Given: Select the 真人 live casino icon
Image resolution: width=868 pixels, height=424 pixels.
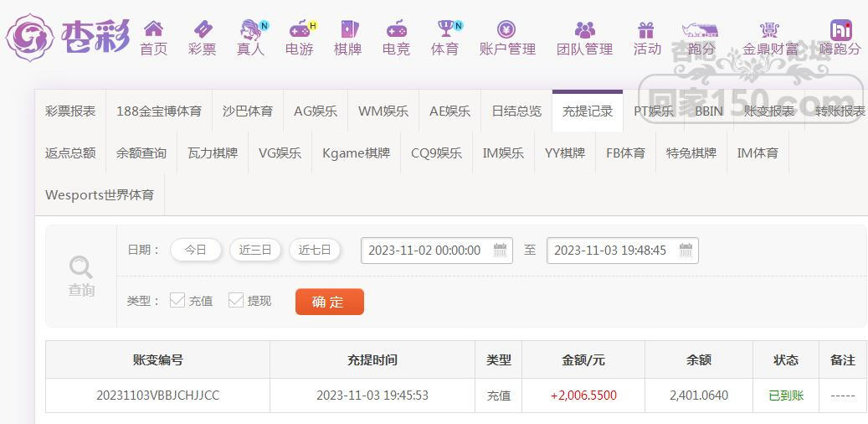Looking at the screenshot, I should click(249, 30).
